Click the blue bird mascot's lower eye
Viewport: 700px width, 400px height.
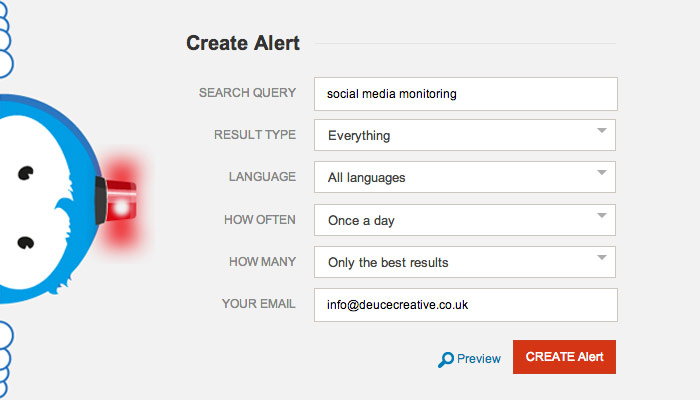25,242
